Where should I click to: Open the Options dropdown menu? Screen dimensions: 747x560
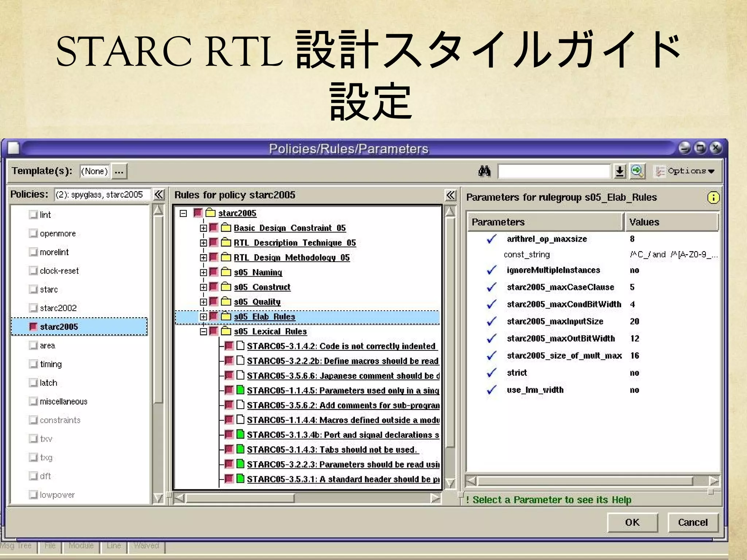[685, 171]
